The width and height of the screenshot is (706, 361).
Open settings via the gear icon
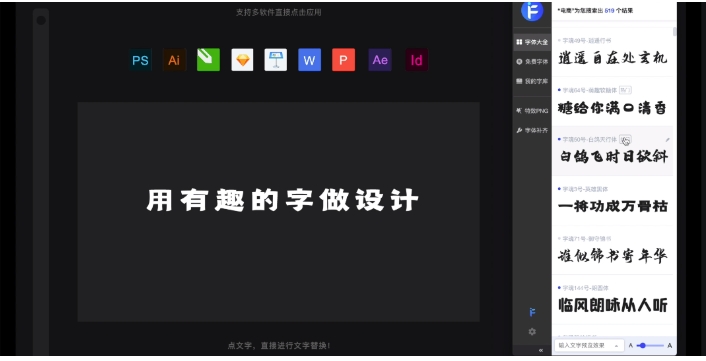[x=532, y=332]
